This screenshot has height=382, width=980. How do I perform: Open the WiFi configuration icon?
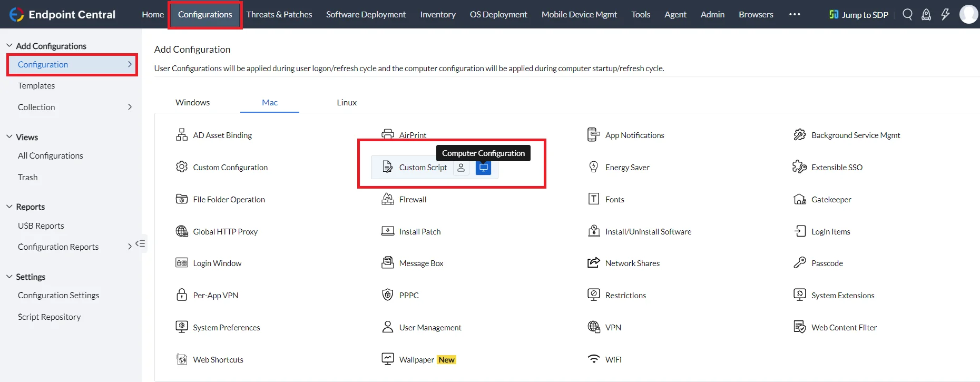[594, 359]
